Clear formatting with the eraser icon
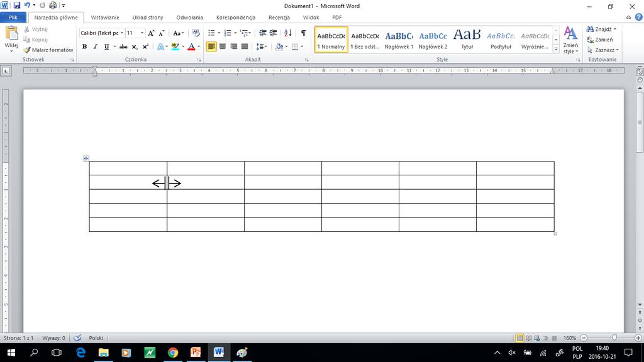This screenshot has height=362, width=644. pos(196,33)
